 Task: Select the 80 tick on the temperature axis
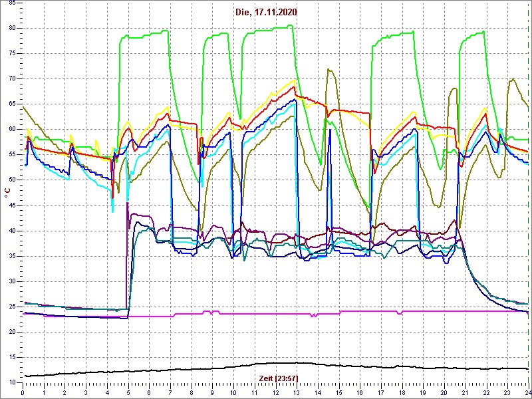(11, 28)
